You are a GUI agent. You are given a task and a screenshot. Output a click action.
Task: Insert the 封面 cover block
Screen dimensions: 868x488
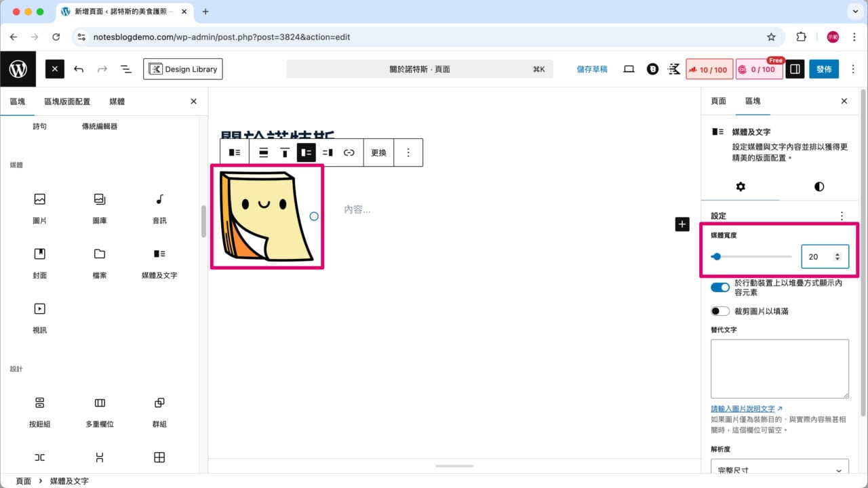pyautogui.click(x=40, y=262)
